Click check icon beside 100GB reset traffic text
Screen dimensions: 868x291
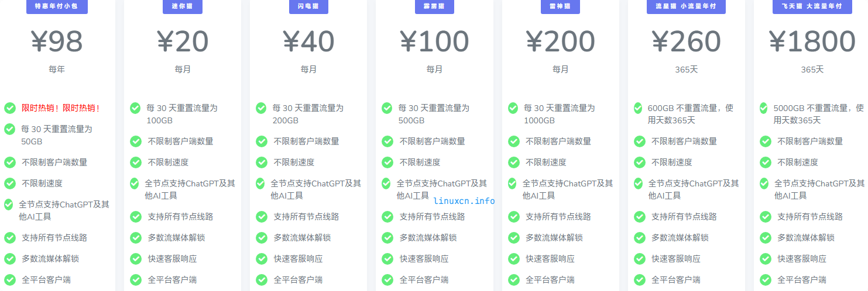click(x=135, y=108)
